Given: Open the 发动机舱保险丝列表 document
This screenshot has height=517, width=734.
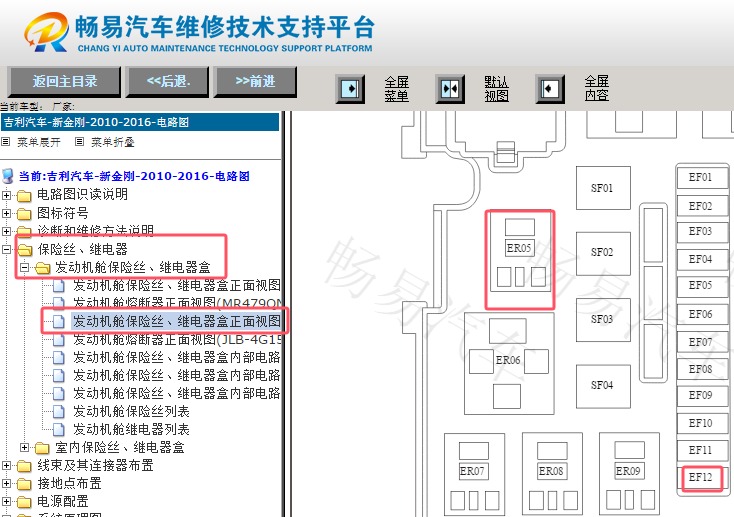Looking at the screenshot, I should click(131, 411).
